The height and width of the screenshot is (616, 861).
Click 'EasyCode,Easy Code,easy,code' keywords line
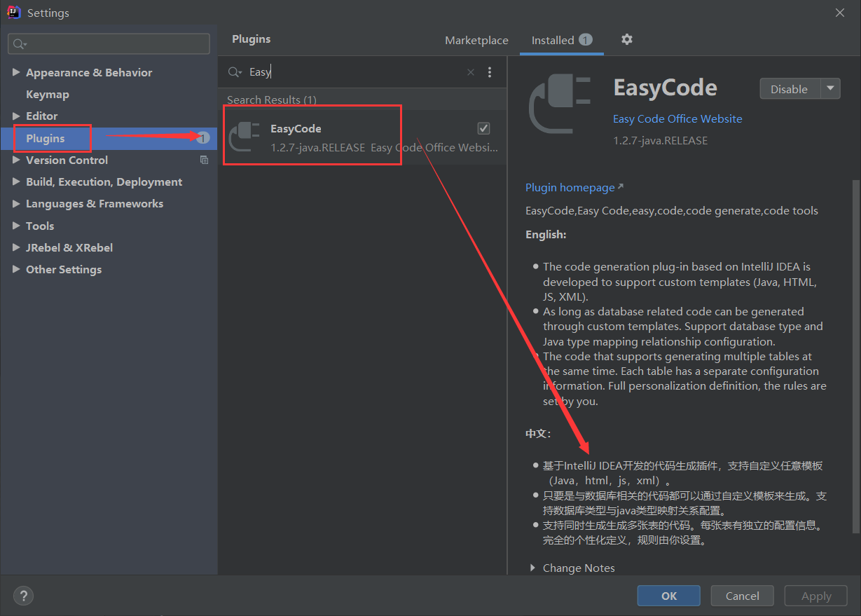672,210
